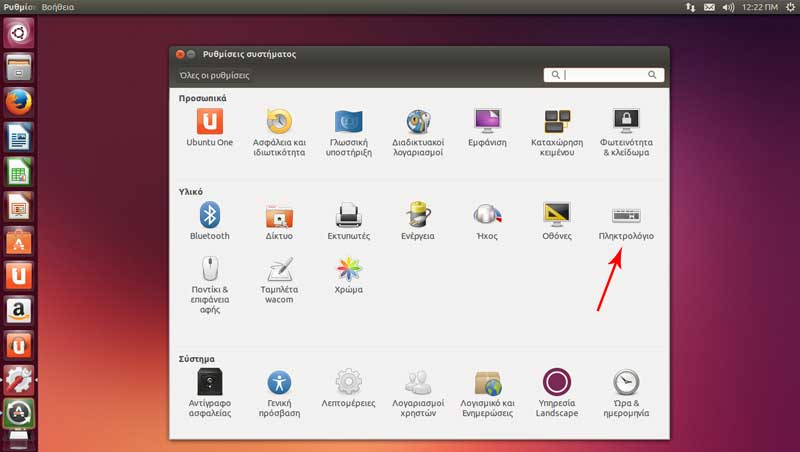Screen dimensions: 800x452
Task: Open messaging mail indicator
Action: point(709,7)
